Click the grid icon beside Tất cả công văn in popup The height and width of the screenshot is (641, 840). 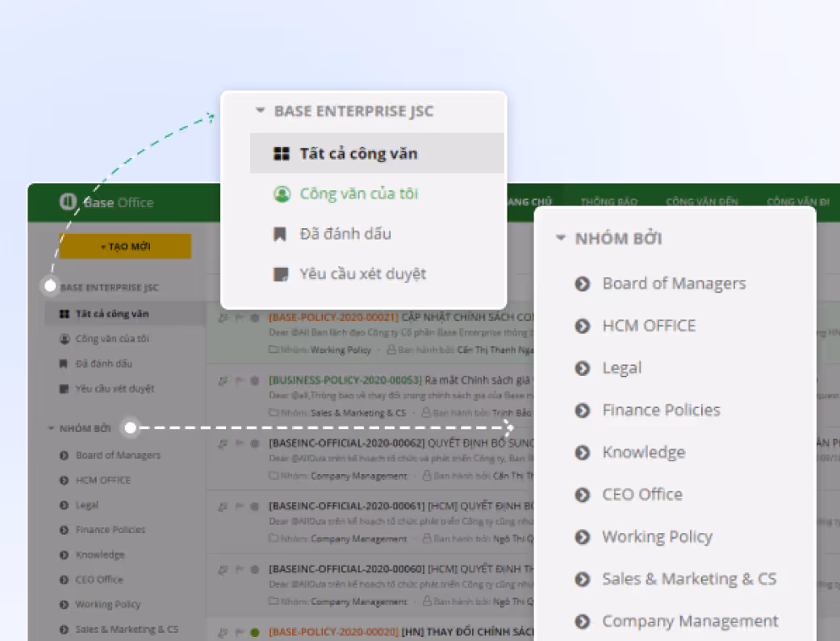(282, 154)
